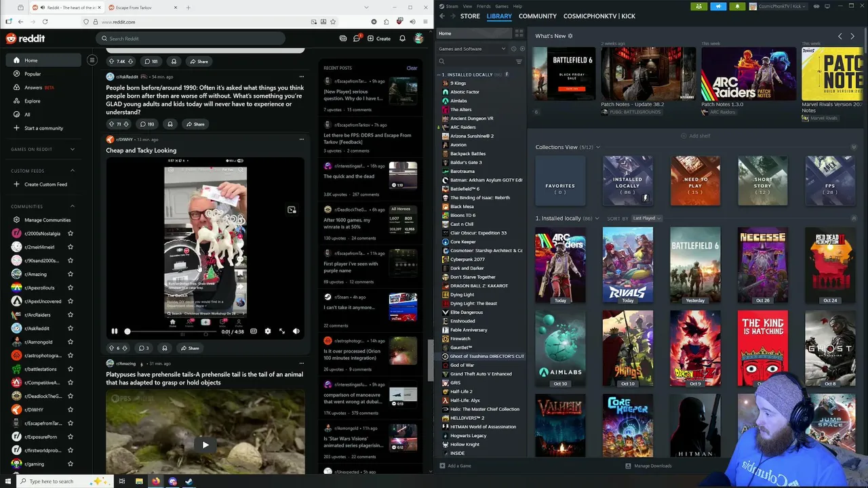Screen dimensions: 868x488
Task: Open the Last Played sort dropdown
Action: [x=646, y=218]
